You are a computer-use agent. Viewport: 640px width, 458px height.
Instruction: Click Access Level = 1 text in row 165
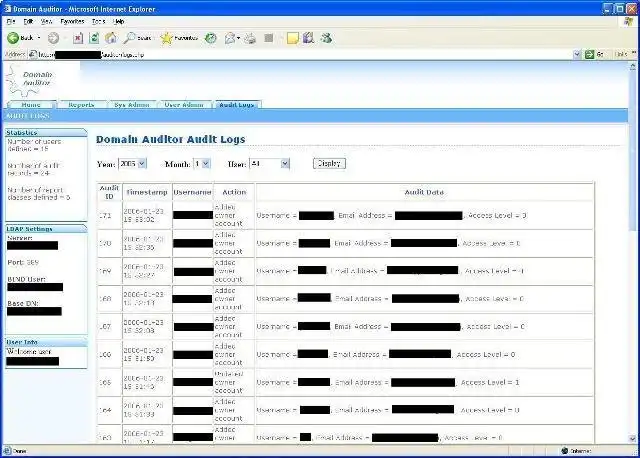[490, 382]
